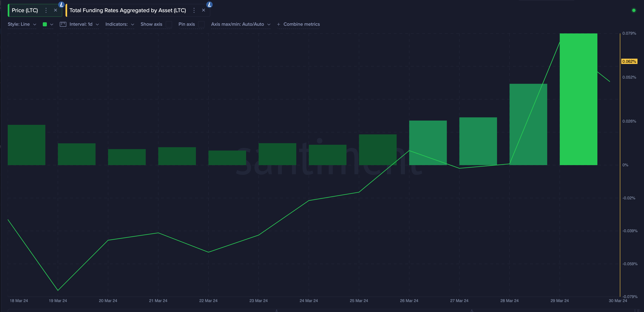The width and height of the screenshot is (644, 312).
Task: Select the Price (LTC) metric tab
Action: [25, 10]
